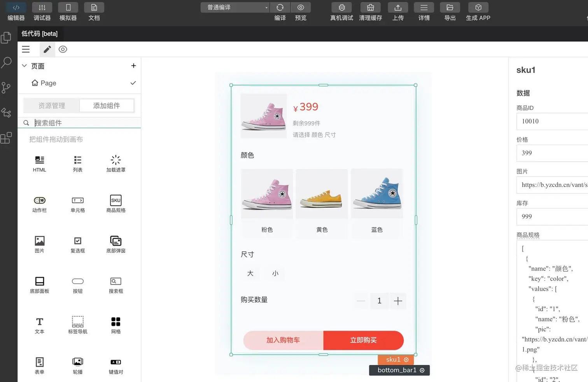The image size is (588, 382).
Task: Click the 上传 upload icon
Action: [398, 7]
